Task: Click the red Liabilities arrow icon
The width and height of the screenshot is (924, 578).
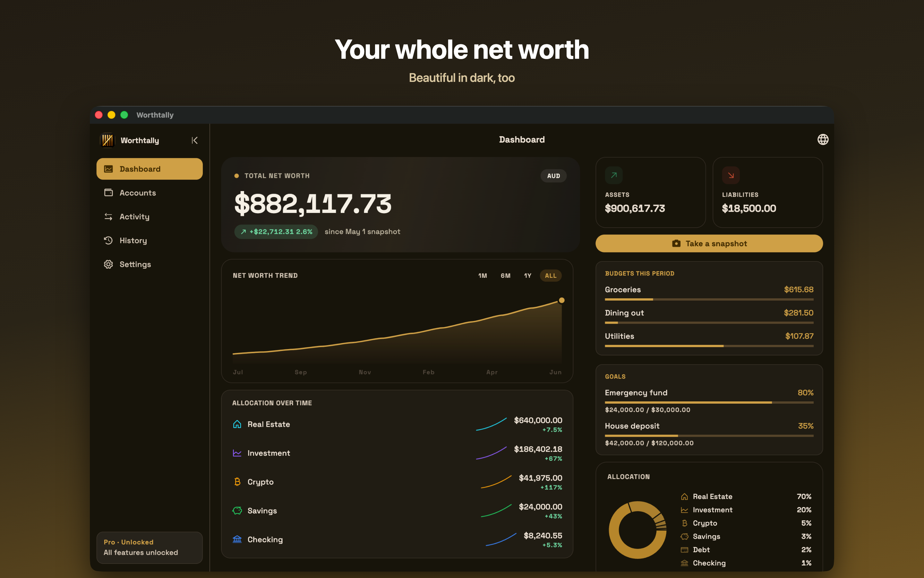Action: [731, 175]
